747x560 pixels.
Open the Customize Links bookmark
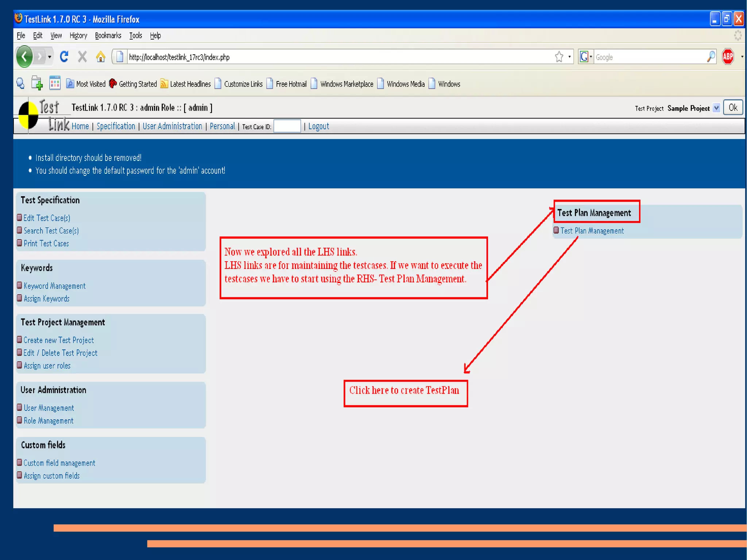239,84
